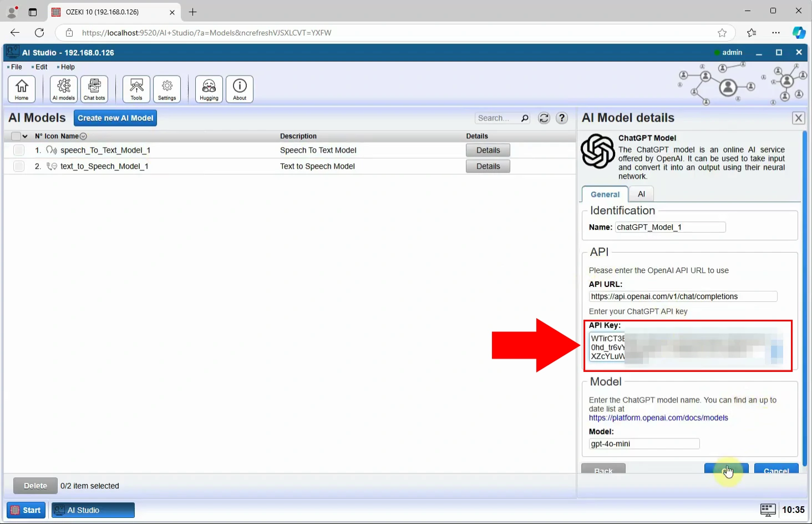
Task: Select text_to_Speech_Model_1 name text
Action: (x=104, y=166)
